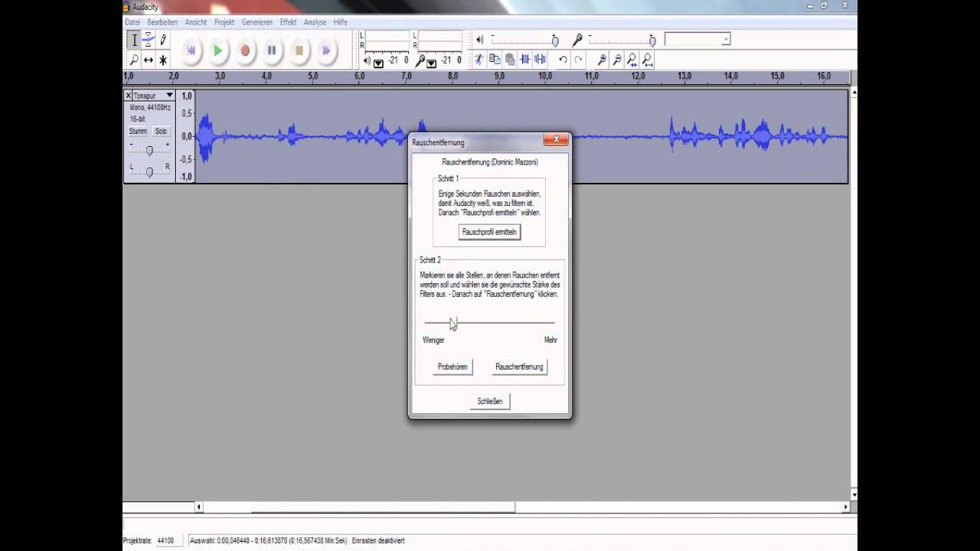Image resolution: width=980 pixels, height=551 pixels.
Task: Click the Zoom In magnifier icon
Action: pos(602,59)
